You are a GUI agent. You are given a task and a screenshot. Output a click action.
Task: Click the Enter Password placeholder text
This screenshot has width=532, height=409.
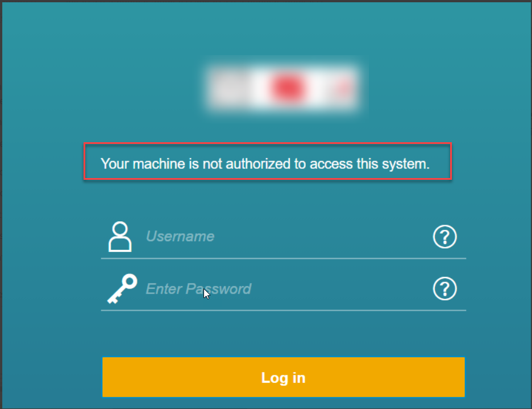pyautogui.click(x=198, y=289)
